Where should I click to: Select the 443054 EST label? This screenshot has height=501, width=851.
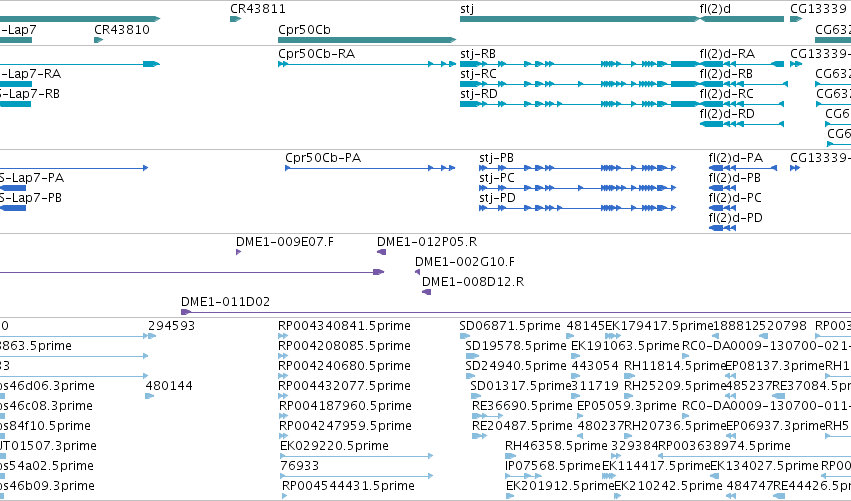[x=595, y=366]
